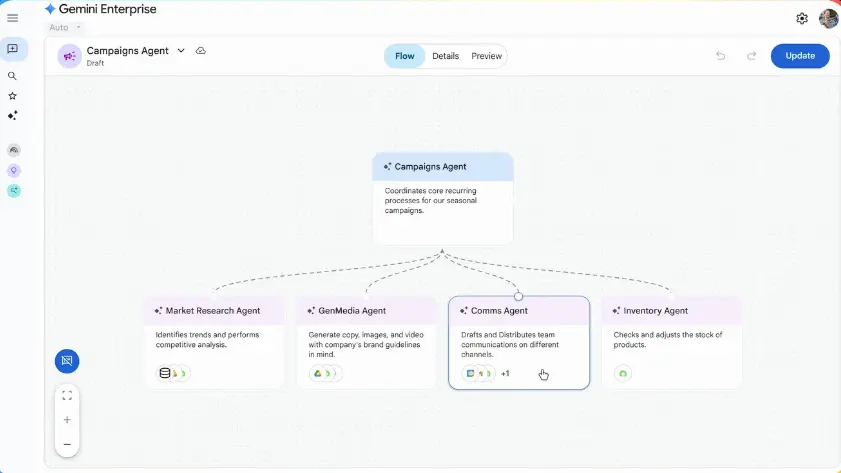Image resolution: width=841 pixels, height=473 pixels.
Task: Click GenMedia Agent's Drive tool icons
Action: [x=326, y=373]
